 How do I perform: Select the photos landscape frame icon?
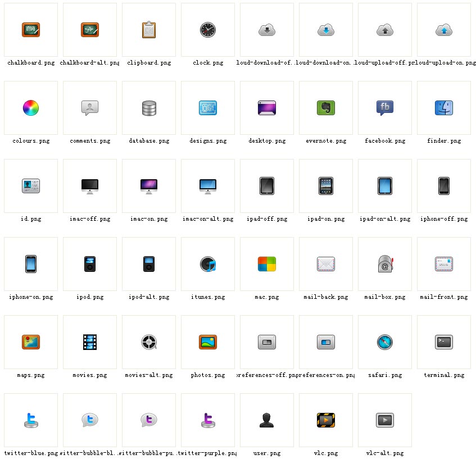pyautogui.click(x=208, y=342)
